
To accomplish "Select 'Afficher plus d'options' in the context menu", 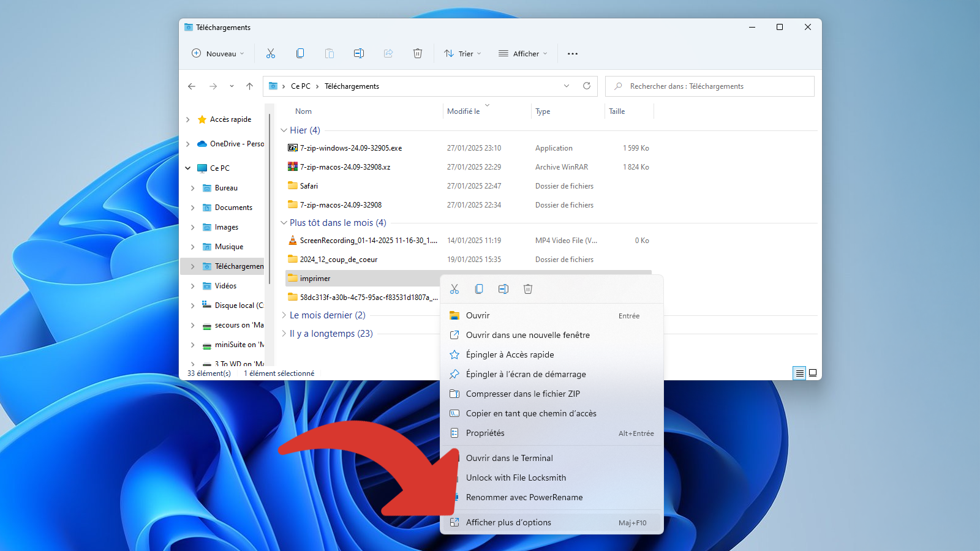I will pos(508,522).
